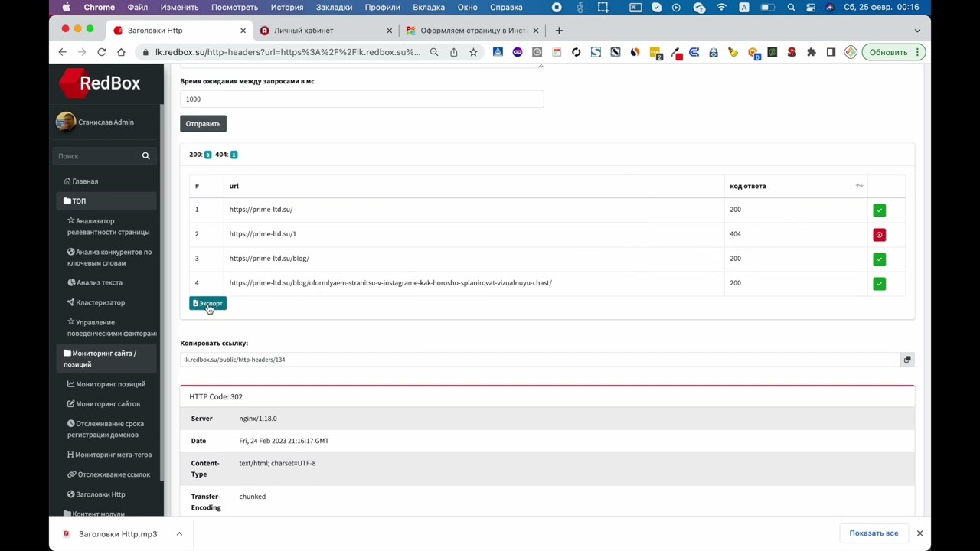Click the request delay field with 1000
This screenshot has width=980, height=551.
(x=361, y=99)
